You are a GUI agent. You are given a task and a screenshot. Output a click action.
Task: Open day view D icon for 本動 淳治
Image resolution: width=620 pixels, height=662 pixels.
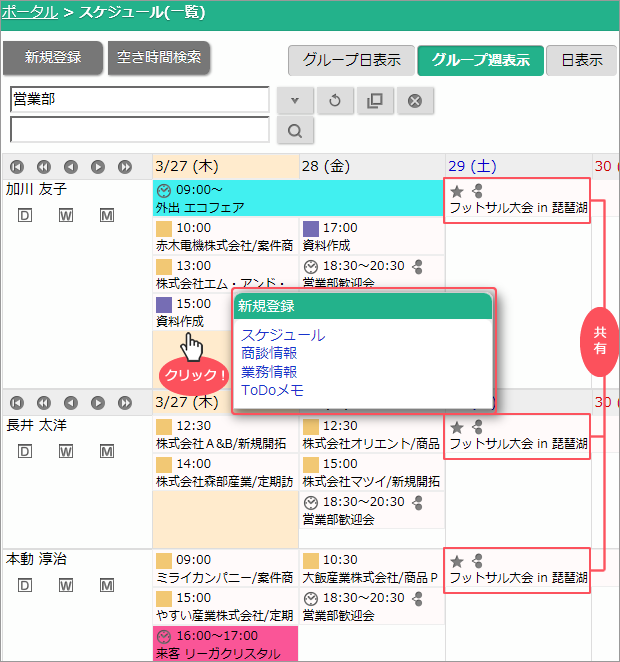(x=25, y=585)
